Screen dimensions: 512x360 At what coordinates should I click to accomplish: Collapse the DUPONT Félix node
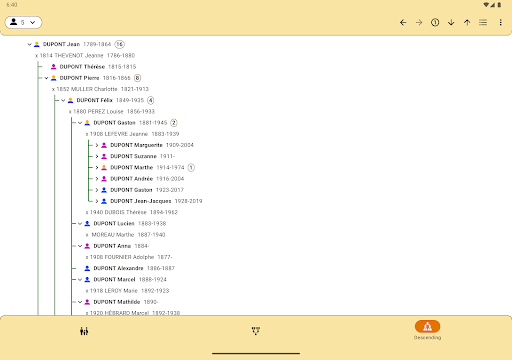[63, 100]
